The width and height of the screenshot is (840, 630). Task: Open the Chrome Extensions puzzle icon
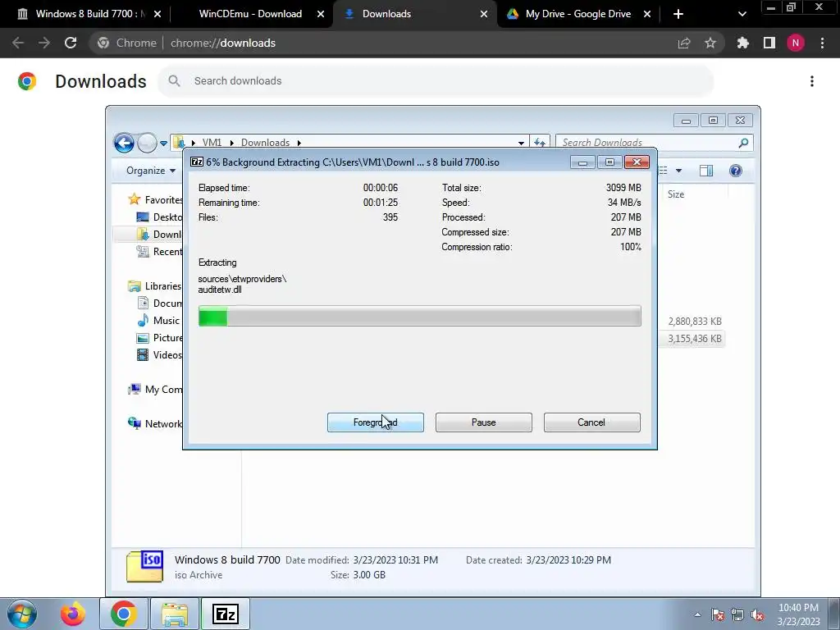742,43
